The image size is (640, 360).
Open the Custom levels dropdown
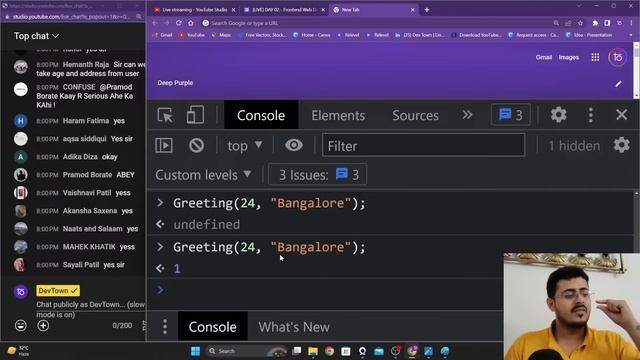pos(203,175)
